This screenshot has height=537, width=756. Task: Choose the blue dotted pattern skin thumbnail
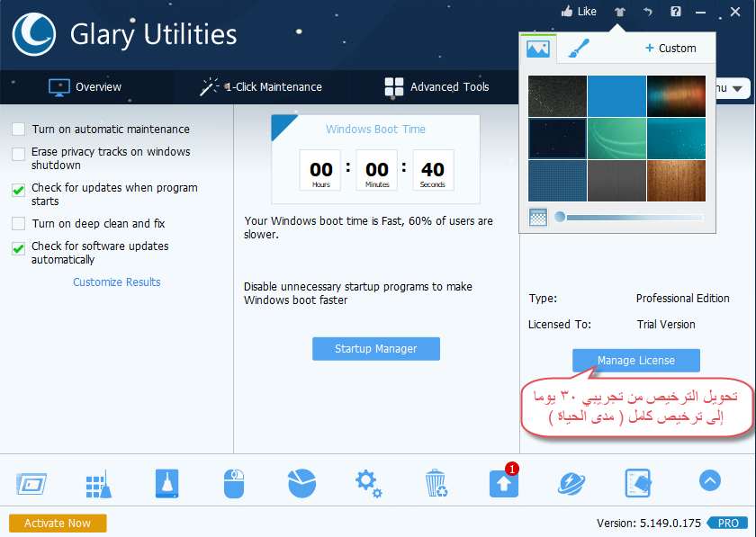557,181
